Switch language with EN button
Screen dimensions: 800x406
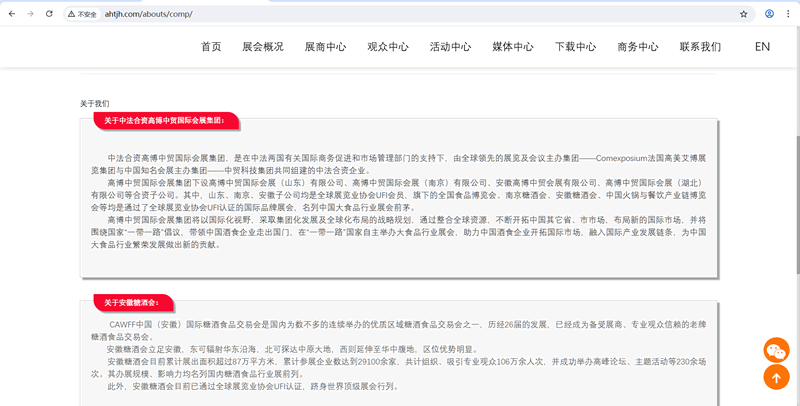point(762,47)
